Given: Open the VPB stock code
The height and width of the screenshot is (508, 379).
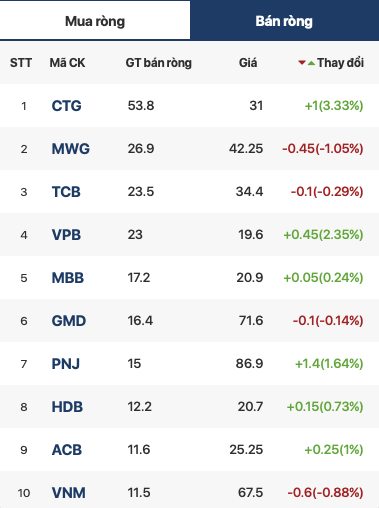Looking at the screenshot, I should (x=66, y=235).
